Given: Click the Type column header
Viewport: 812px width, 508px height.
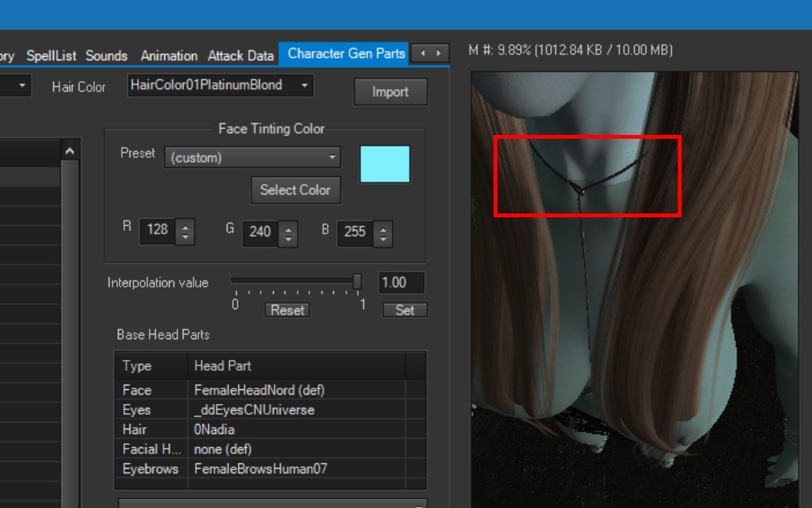Looking at the screenshot, I should [151, 366].
